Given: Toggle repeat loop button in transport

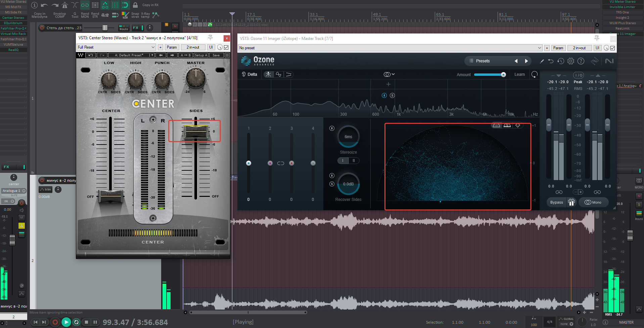Looking at the screenshot, I should [76, 322].
